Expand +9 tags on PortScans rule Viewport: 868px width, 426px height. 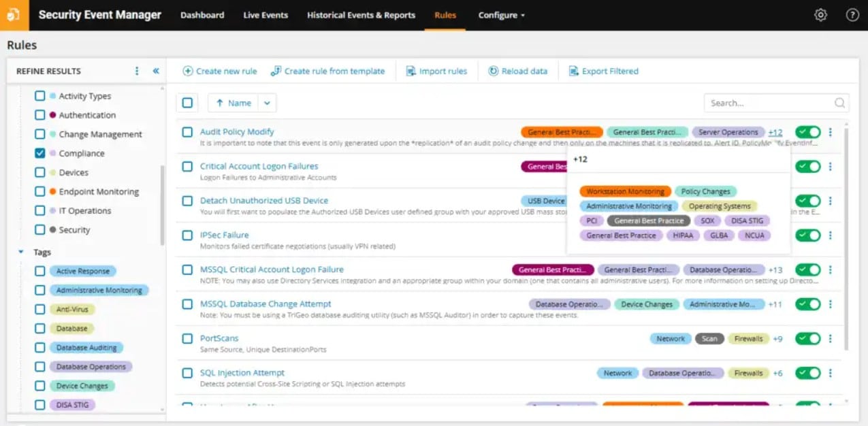pos(777,338)
